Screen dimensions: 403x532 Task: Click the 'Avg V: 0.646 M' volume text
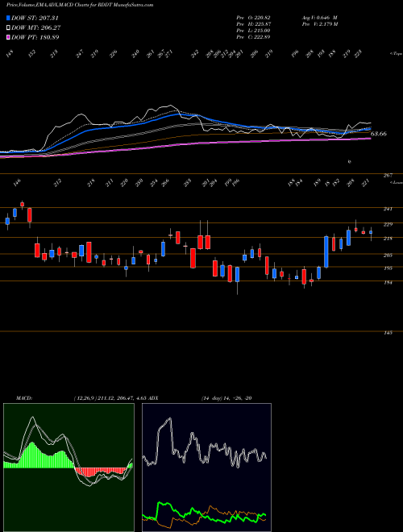coord(319,17)
